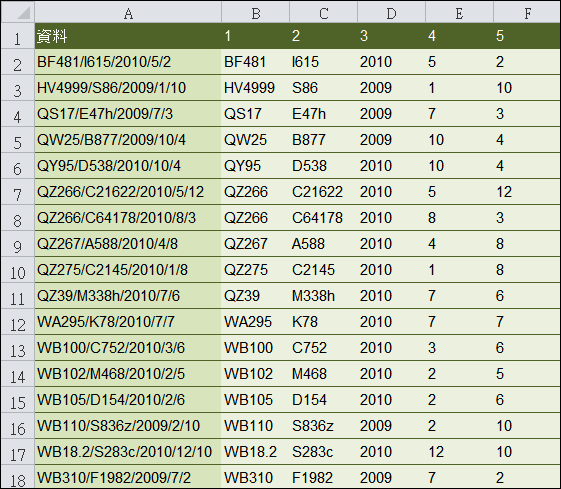Click cell QW25/B877/2009/10/4
Viewport: 561px width, 489px height.
(x=128, y=140)
